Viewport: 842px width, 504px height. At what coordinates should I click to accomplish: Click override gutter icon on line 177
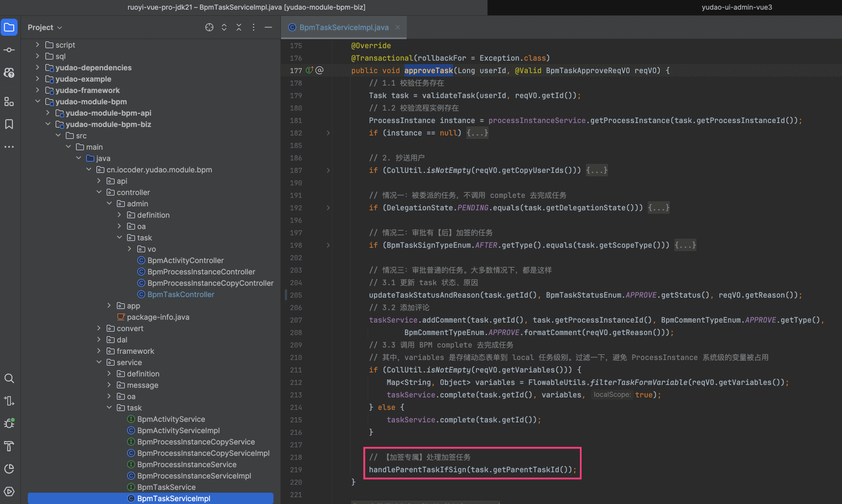pos(310,70)
